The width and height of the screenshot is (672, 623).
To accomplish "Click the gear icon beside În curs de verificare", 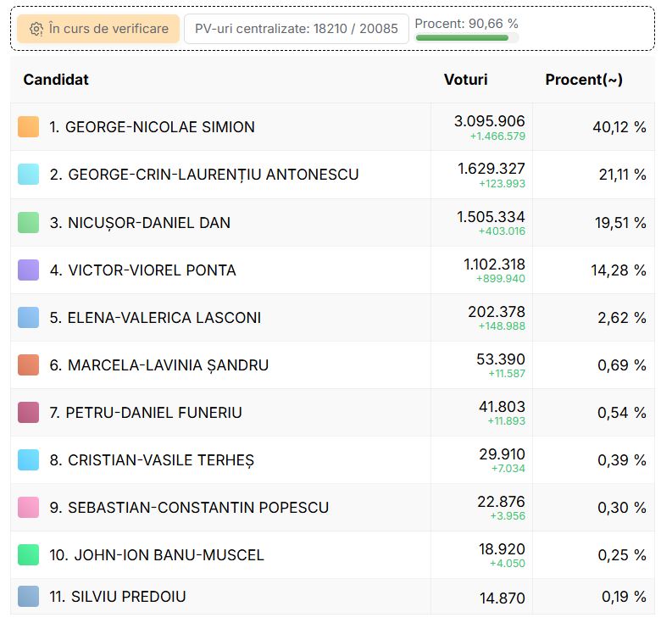I will tap(36, 29).
